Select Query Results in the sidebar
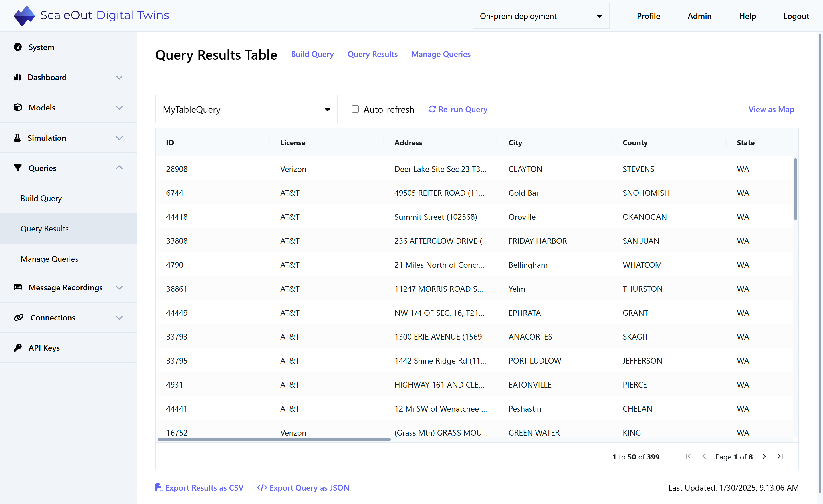This screenshot has height=504, width=823. 68,228
